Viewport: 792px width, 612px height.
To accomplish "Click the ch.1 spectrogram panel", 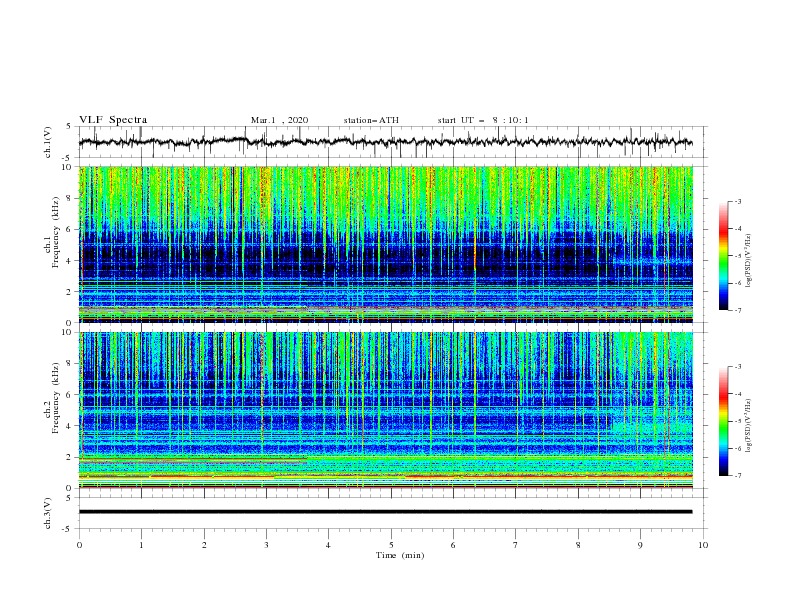I will [x=386, y=244].
